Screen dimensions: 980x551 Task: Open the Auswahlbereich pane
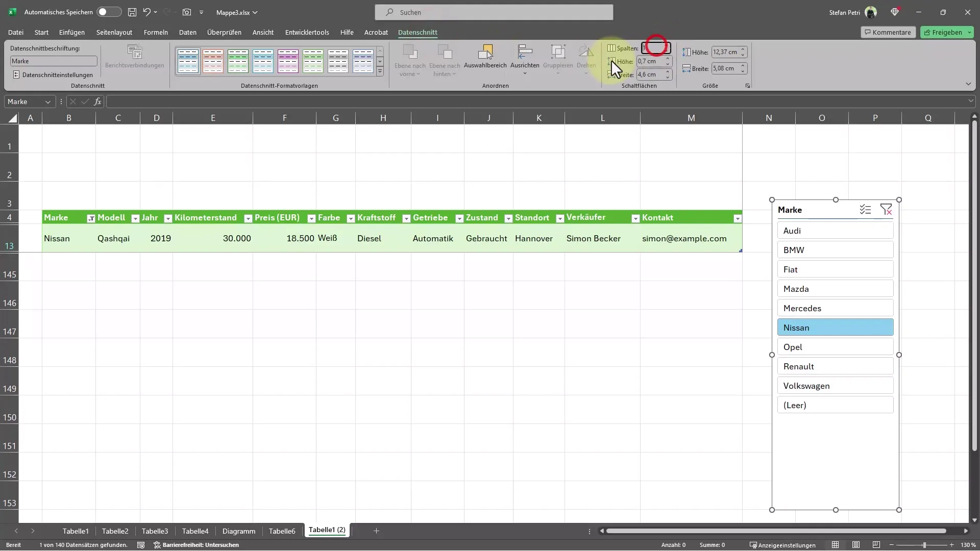coord(485,56)
